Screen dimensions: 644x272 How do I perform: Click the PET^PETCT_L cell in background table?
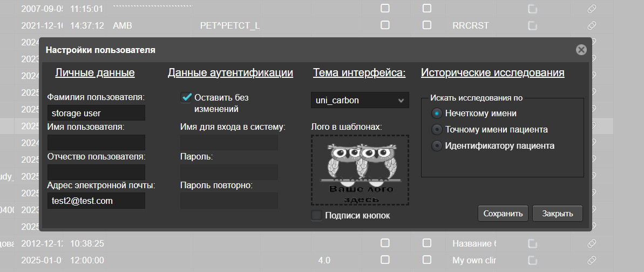coord(230,25)
